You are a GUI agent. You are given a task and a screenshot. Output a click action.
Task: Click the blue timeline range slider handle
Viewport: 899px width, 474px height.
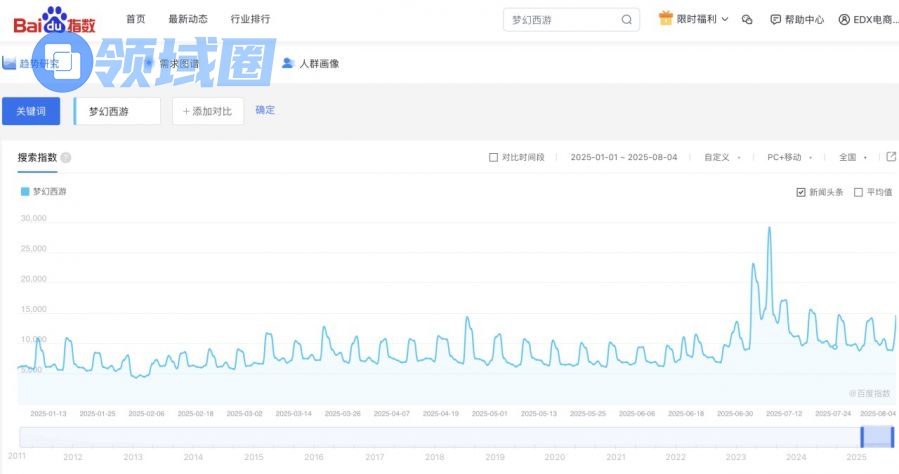[877, 437]
